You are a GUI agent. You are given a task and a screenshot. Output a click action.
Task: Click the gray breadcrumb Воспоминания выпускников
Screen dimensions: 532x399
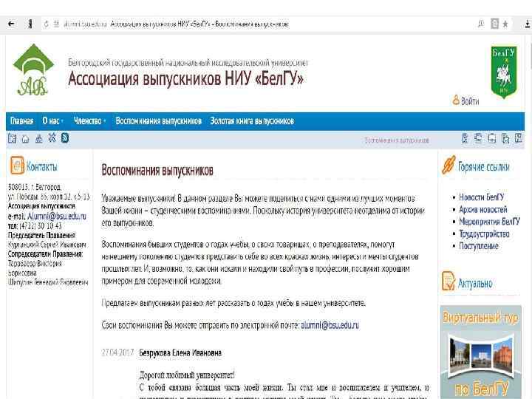pos(397,140)
